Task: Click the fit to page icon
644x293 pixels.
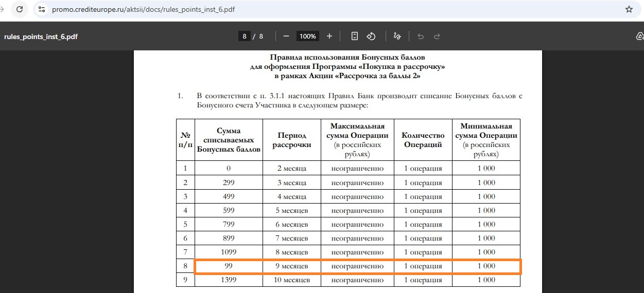Action: point(355,36)
